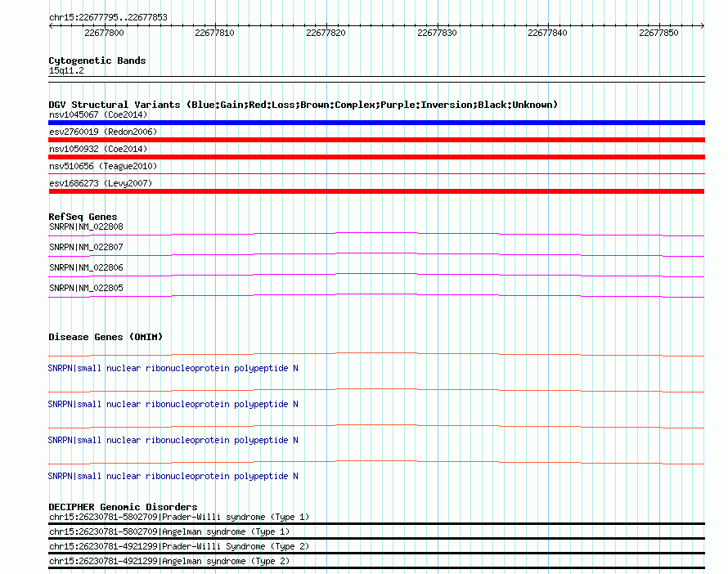Select transcript SNRPN|NM_022807
The image size is (728, 574).
pos(86,247)
